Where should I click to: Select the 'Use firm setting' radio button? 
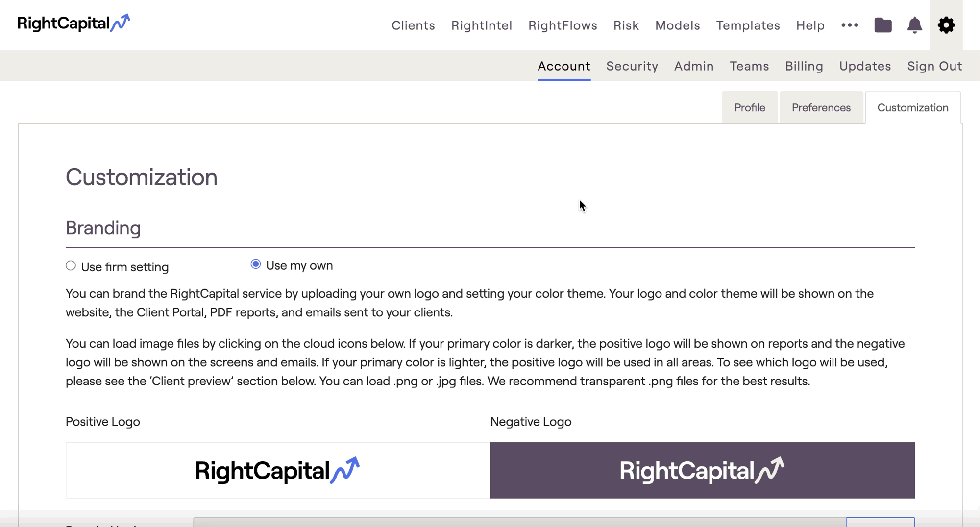coord(71,266)
